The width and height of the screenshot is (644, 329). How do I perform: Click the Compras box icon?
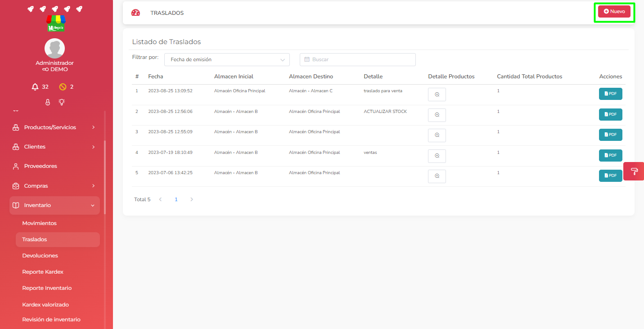[16, 186]
